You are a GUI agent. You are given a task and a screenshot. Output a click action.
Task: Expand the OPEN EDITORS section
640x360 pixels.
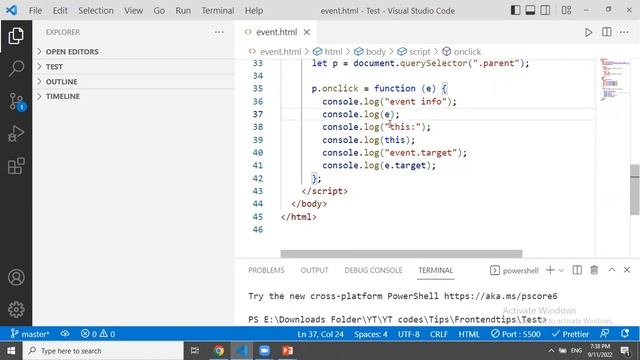[133, 51]
